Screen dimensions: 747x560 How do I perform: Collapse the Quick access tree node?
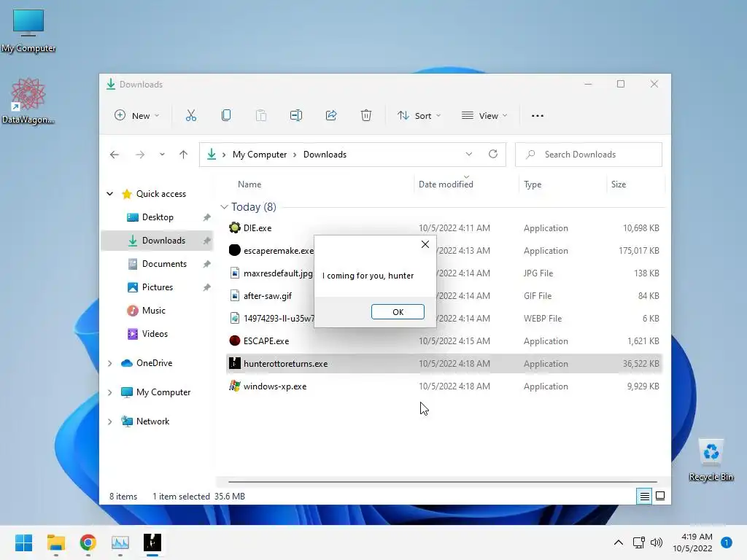[x=110, y=194]
